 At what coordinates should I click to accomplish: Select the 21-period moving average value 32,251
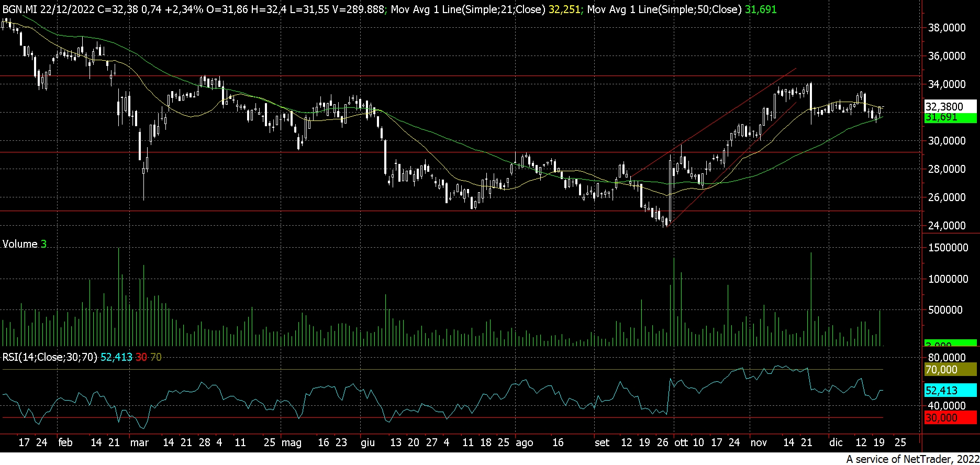coord(564,9)
